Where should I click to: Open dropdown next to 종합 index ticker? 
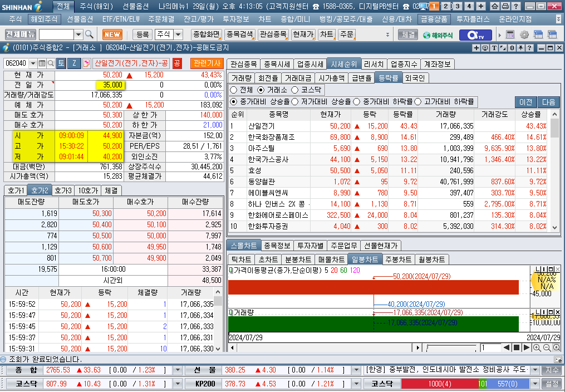pos(177,370)
